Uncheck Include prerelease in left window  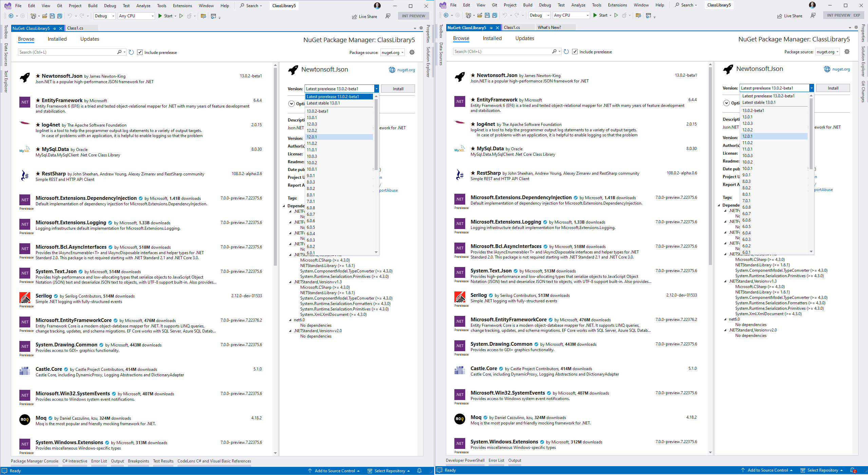pos(140,52)
